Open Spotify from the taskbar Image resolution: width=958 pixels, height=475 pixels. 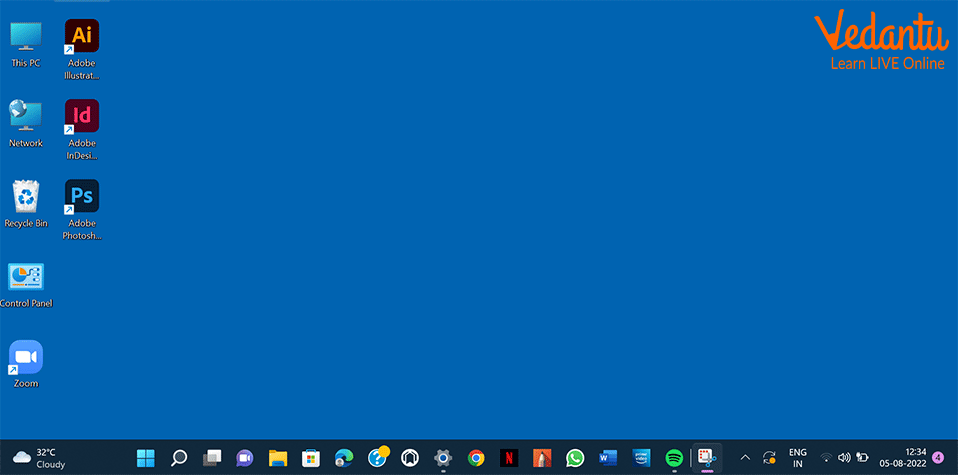tap(674, 458)
